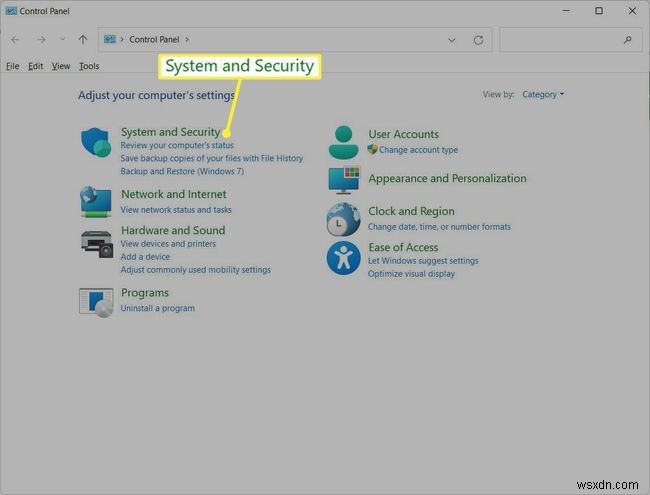Click View network status and tasks
The height and width of the screenshot is (495, 650).
pos(176,210)
